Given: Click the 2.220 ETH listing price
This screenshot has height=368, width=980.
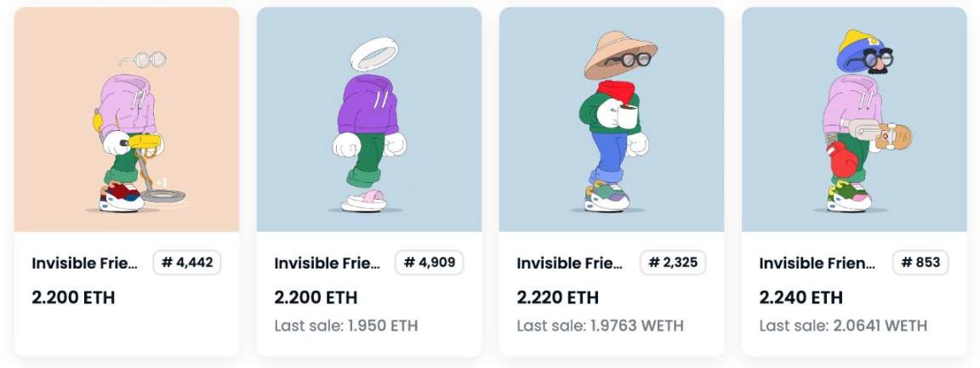Looking at the screenshot, I should [557, 297].
